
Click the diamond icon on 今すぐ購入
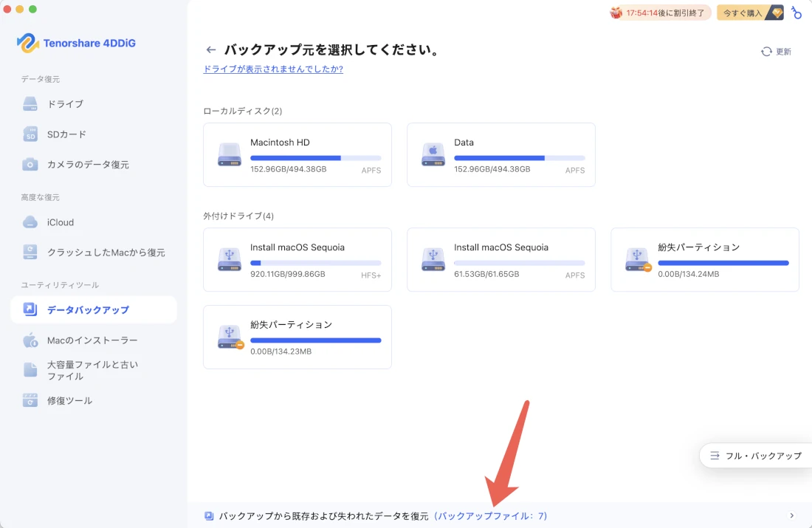click(777, 13)
